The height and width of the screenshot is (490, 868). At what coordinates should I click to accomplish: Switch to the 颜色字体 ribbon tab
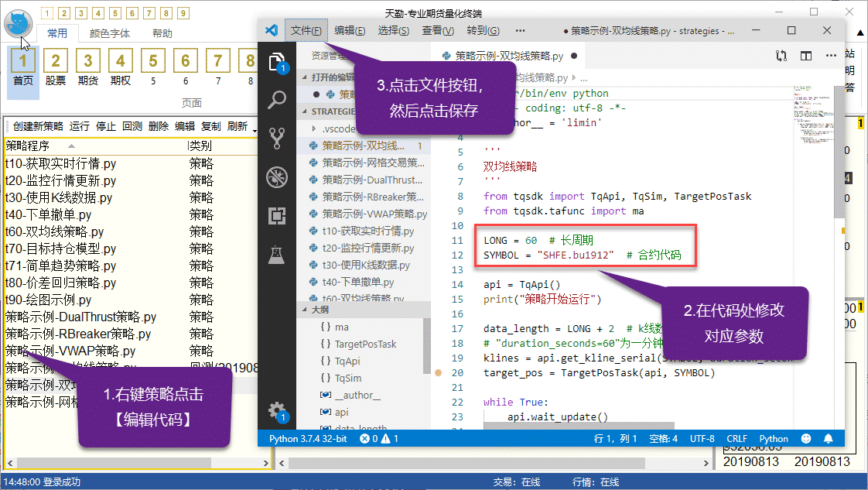click(x=109, y=33)
